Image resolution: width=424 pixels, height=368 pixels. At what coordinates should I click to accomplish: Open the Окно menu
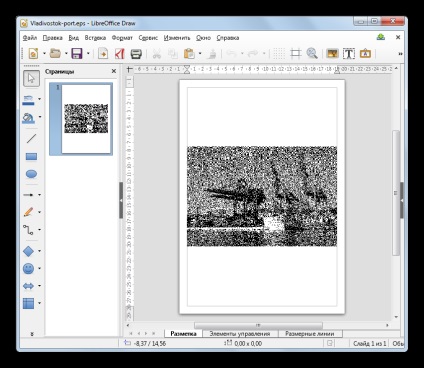[x=203, y=38]
